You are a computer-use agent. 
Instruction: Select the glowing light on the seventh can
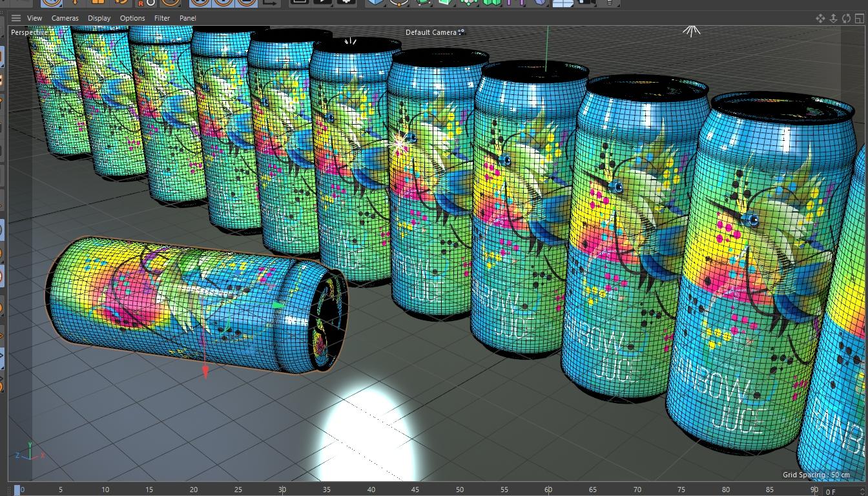pos(399,146)
